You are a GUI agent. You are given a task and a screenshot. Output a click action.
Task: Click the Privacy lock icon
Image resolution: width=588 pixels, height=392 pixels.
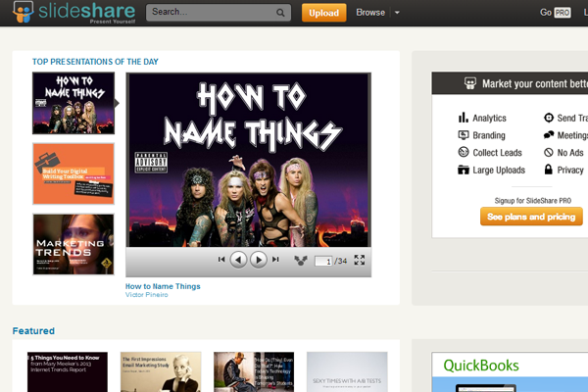(548, 170)
